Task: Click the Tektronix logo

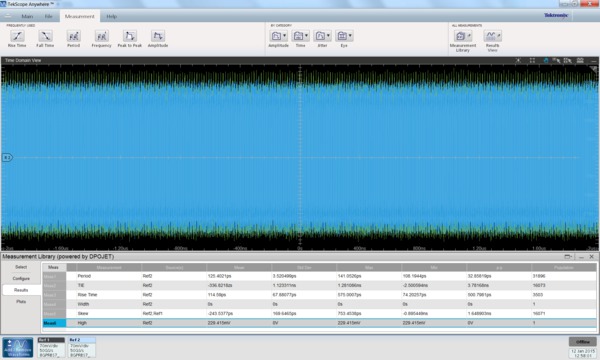Action: (556, 15)
